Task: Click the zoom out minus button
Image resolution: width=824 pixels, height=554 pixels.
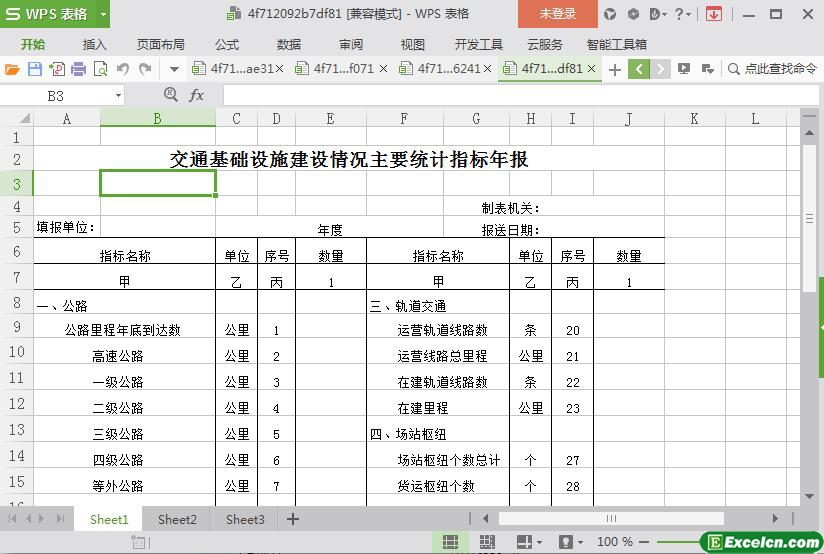Action: coord(644,542)
